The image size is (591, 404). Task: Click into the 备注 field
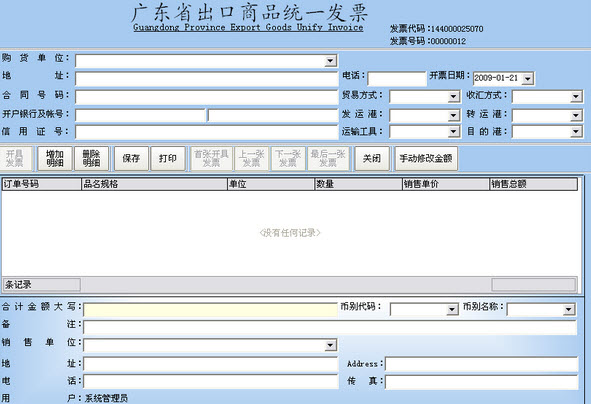click(330, 327)
